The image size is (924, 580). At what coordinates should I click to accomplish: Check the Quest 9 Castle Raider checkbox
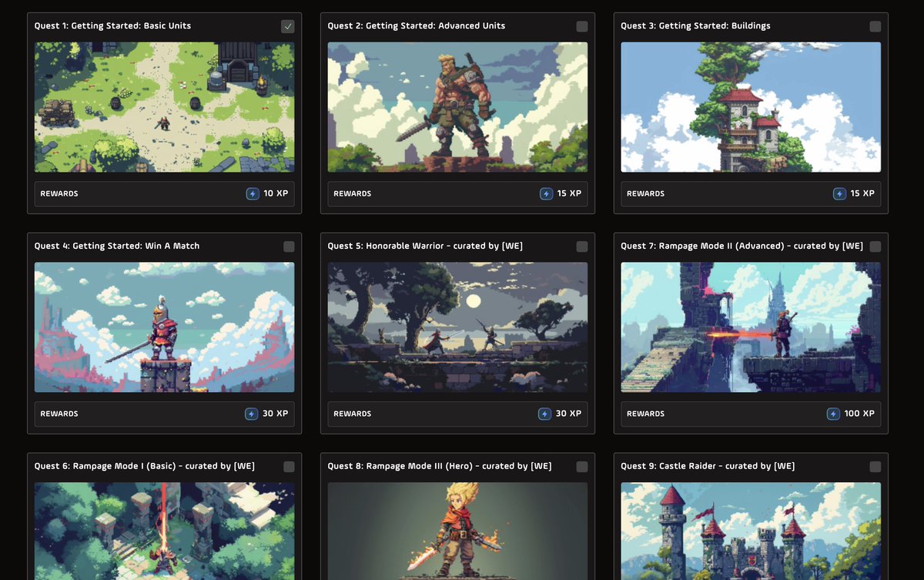pyautogui.click(x=875, y=467)
